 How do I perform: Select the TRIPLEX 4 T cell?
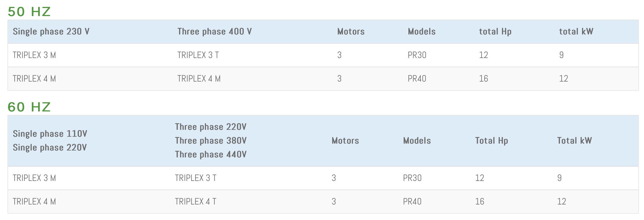tap(196, 202)
